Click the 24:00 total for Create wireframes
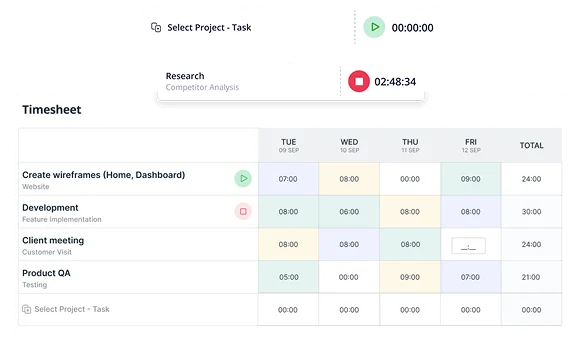583x363 pixels. point(531,179)
